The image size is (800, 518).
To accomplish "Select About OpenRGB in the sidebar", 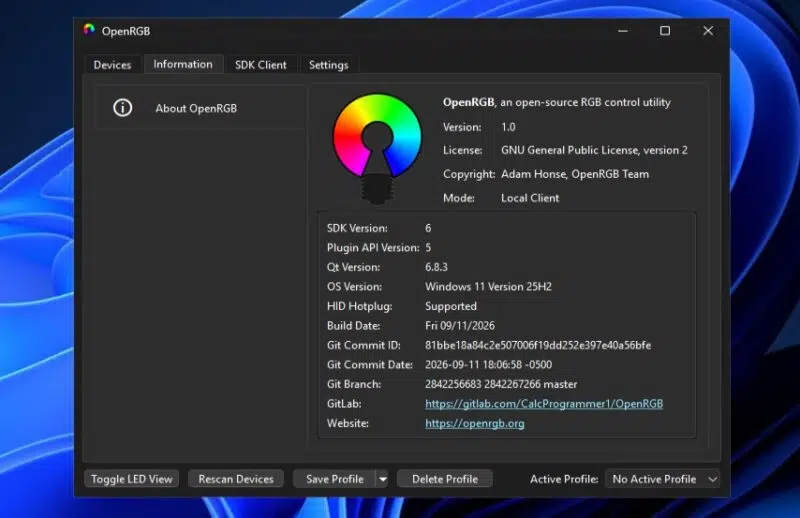I will (200, 108).
